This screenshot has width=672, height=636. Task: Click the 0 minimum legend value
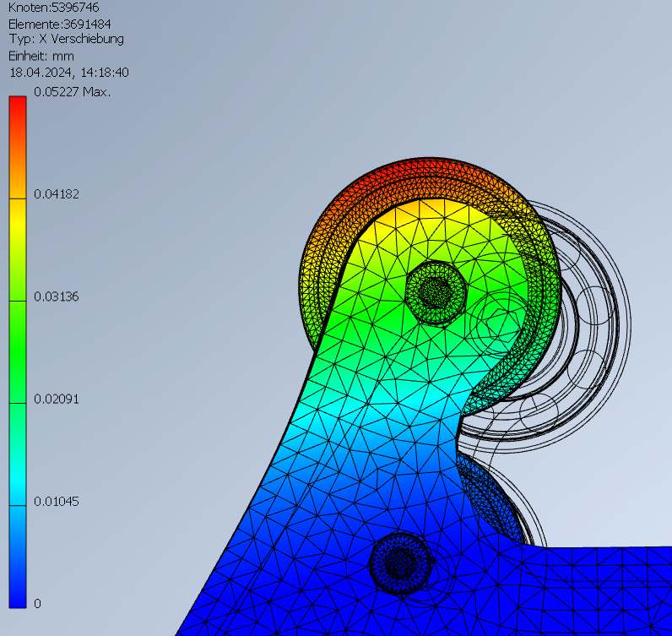(37, 603)
